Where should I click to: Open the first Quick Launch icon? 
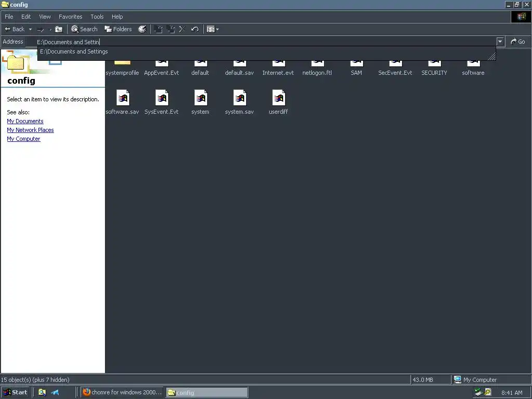(x=42, y=392)
